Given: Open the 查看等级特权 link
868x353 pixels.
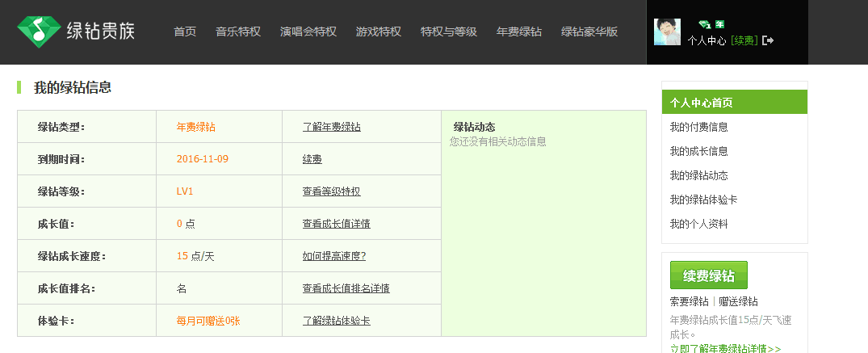Looking at the screenshot, I should [332, 191].
